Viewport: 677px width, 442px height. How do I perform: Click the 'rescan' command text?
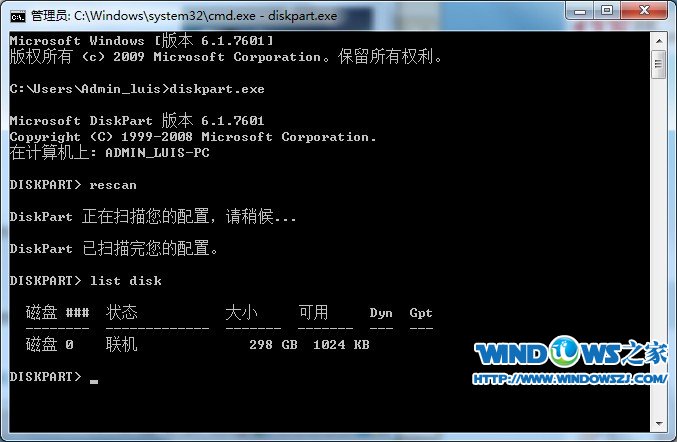113,185
